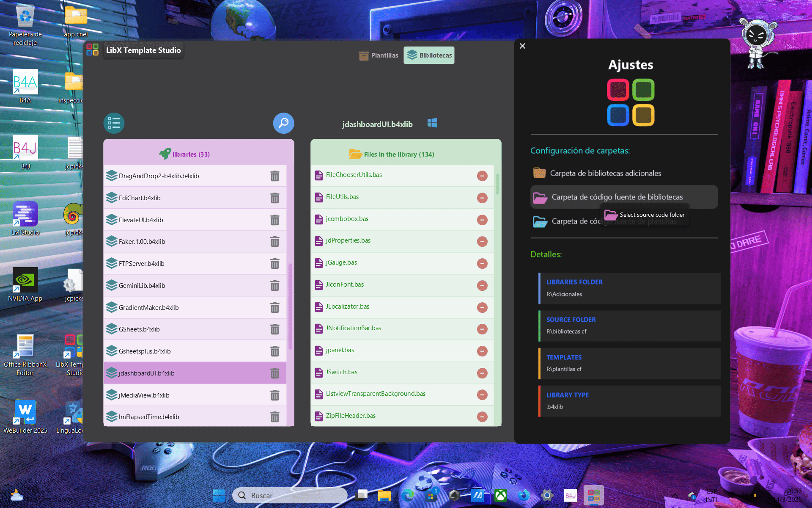Delete Faker.1.00.b4xlib with the trash icon

coord(275,242)
